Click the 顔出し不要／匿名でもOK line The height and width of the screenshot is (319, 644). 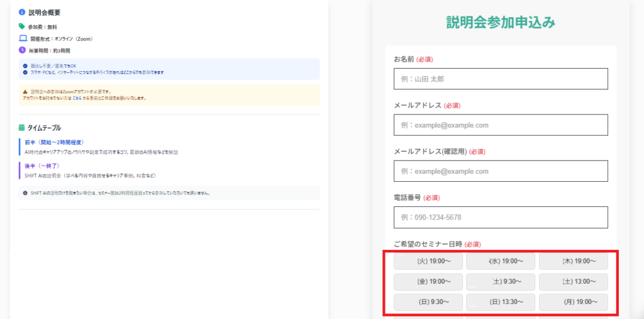(x=53, y=66)
